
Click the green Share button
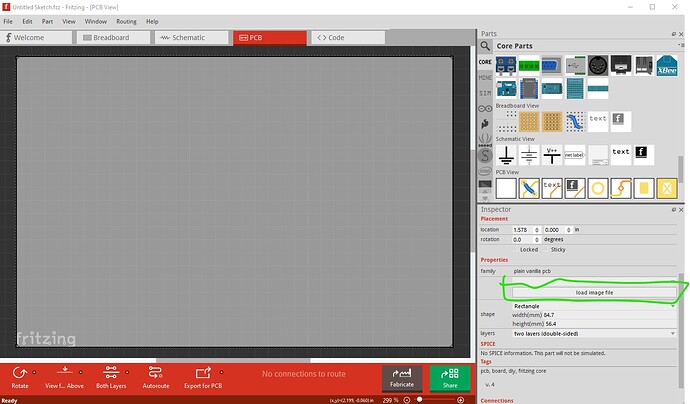point(450,378)
